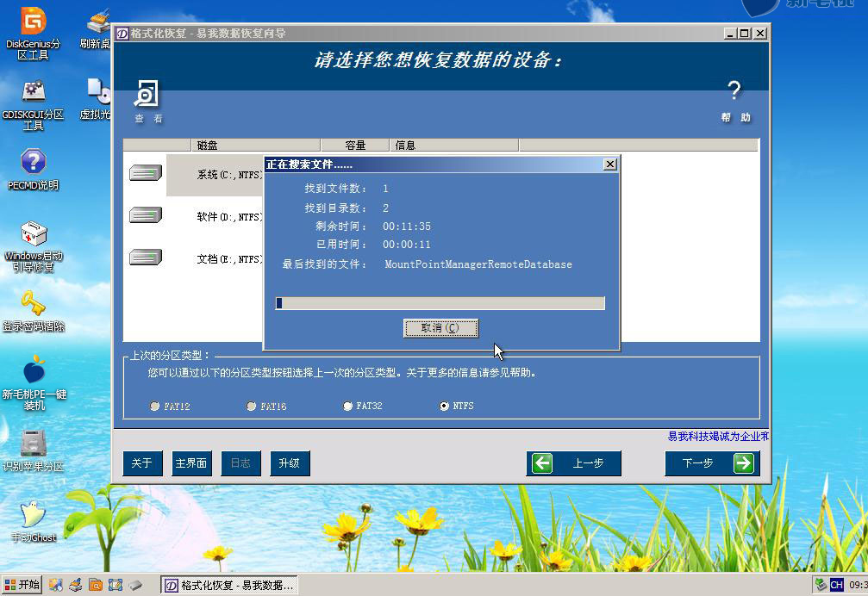Screen dimensions: 868x596
Task: Select the FAT32 partition type
Action: [x=347, y=406]
